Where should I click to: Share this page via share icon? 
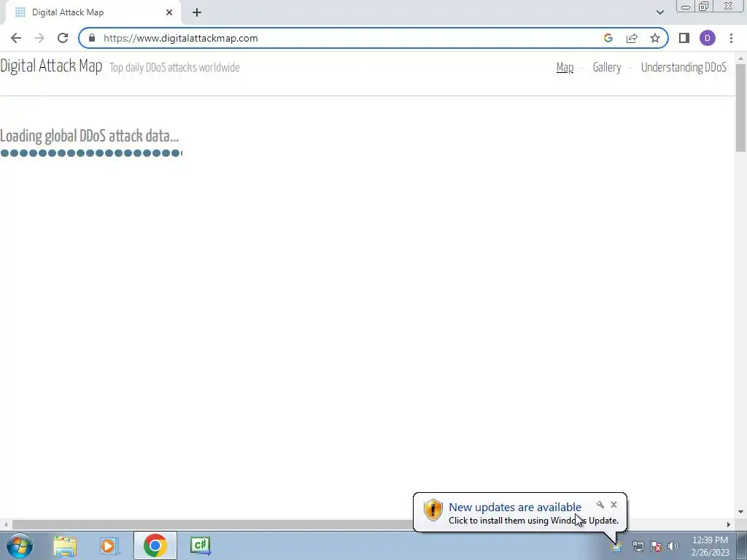coord(632,38)
